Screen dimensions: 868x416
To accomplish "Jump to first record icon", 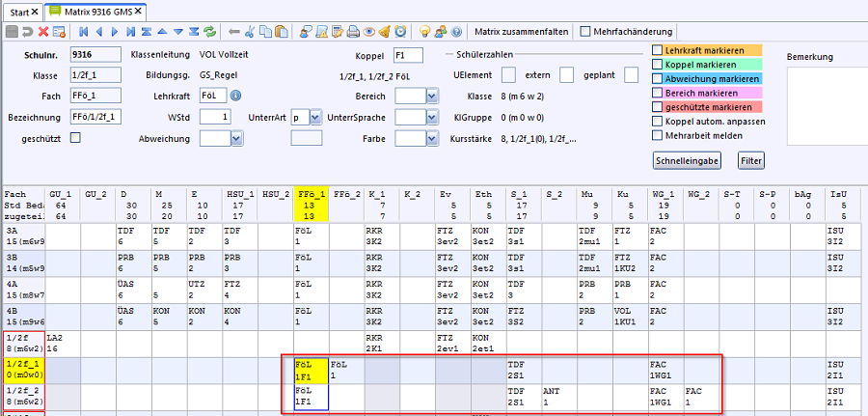I will point(83,32).
